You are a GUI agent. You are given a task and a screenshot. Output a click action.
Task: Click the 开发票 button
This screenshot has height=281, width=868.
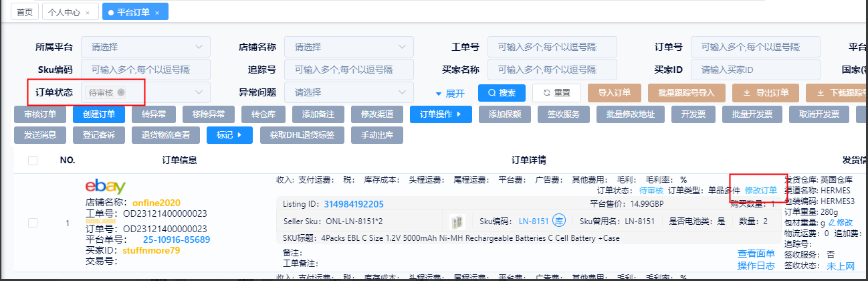(x=693, y=114)
